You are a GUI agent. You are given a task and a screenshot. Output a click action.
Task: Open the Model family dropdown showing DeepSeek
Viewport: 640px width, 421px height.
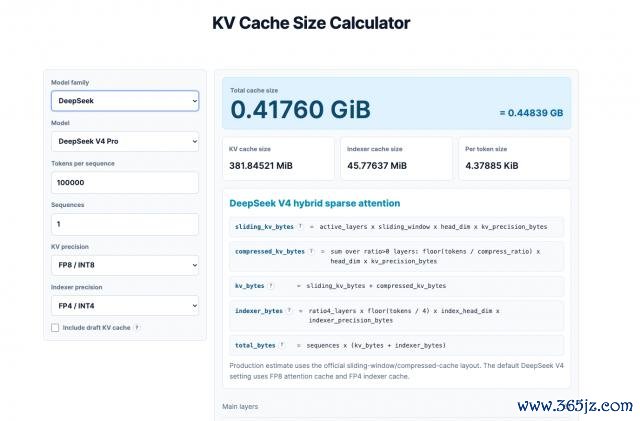tap(125, 101)
